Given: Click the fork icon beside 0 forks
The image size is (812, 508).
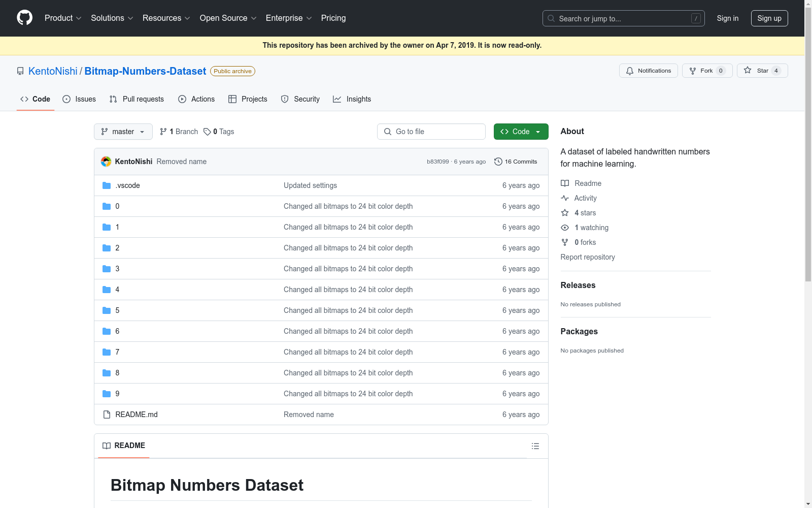Looking at the screenshot, I should (565, 242).
